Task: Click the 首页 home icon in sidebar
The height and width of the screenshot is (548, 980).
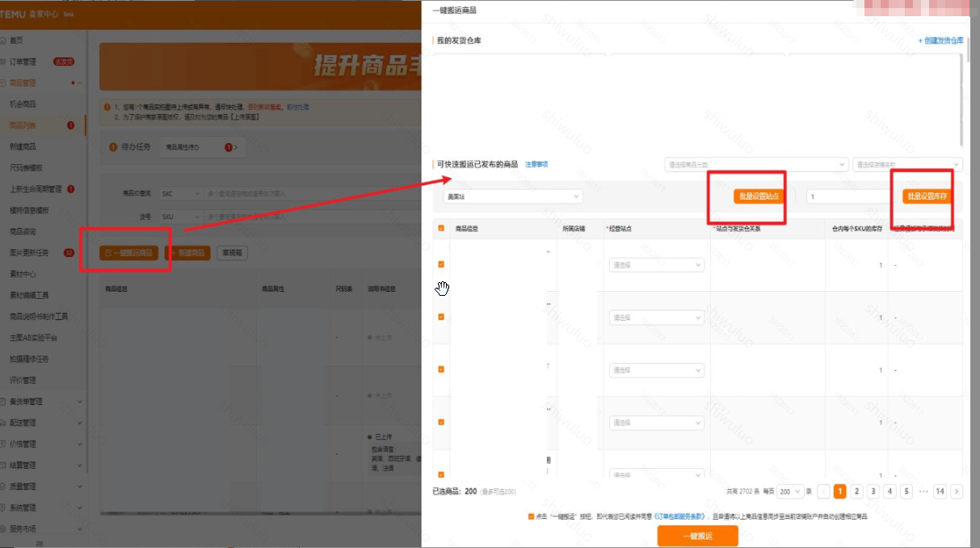Action: [x=4, y=40]
